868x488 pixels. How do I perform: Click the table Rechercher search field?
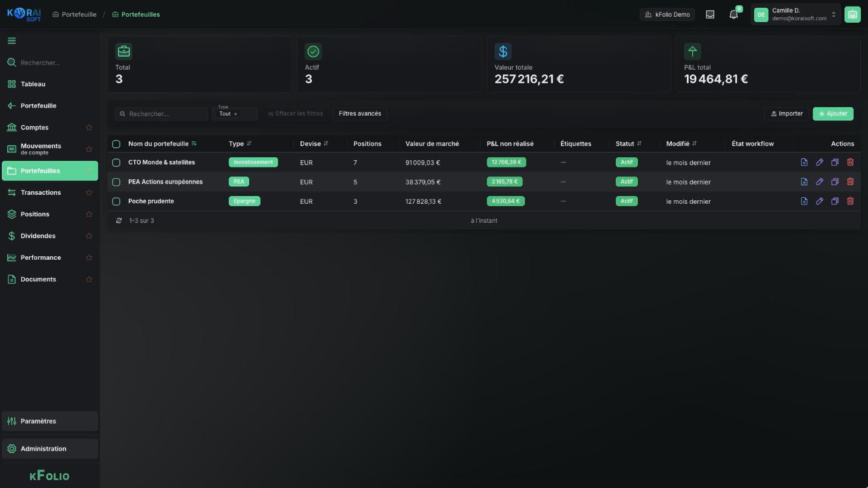[x=161, y=114]
